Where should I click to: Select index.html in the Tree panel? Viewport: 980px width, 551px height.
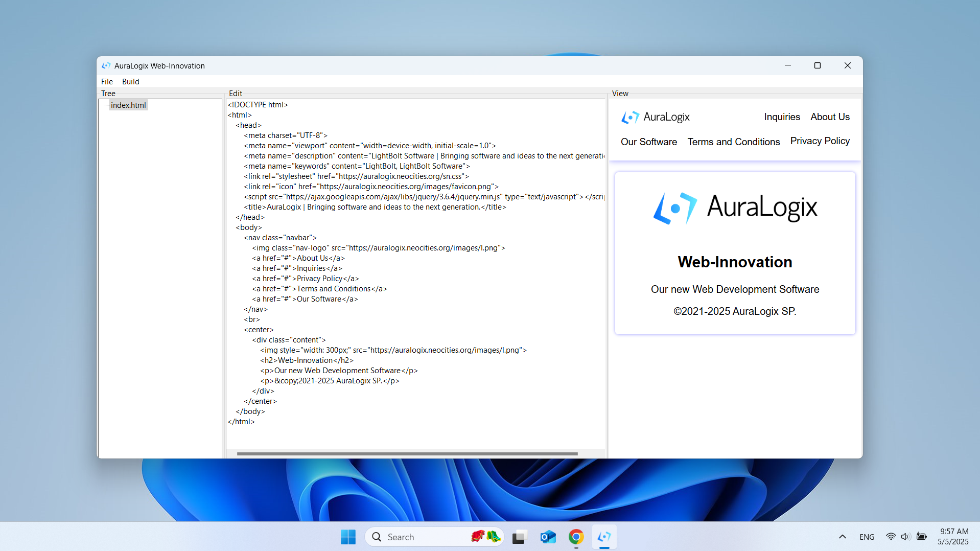[128, 105]
